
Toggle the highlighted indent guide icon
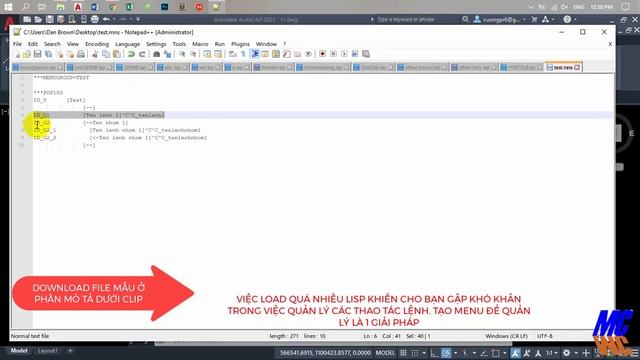[255, 54]
